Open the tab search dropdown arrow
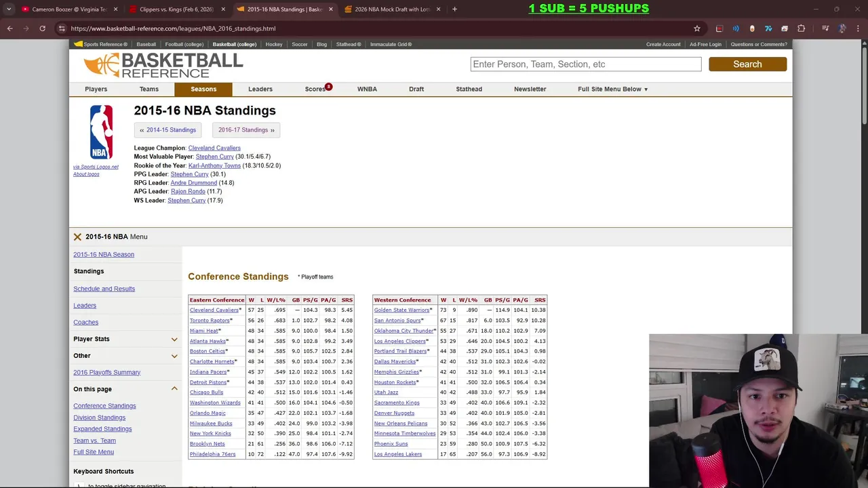Viewport: 868px width, 488px height. [9, 9]
